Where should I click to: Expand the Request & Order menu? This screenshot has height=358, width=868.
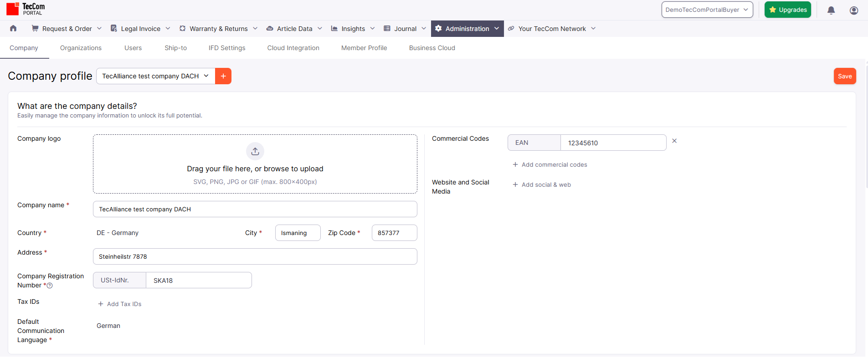pos(67,29)
